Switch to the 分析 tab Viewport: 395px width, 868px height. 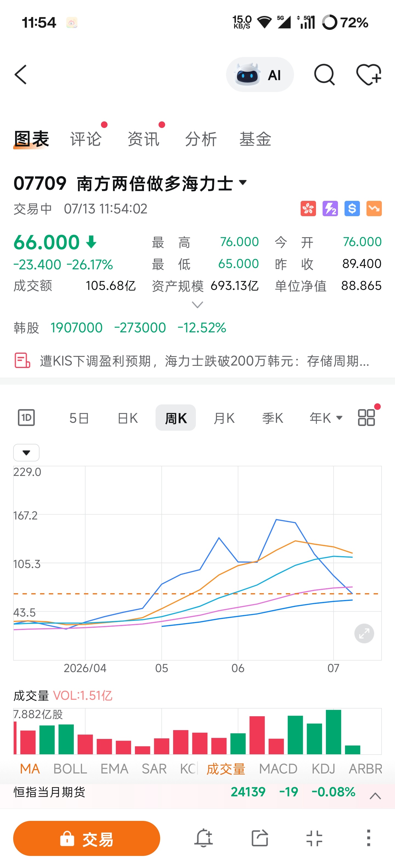click(201, 139)
